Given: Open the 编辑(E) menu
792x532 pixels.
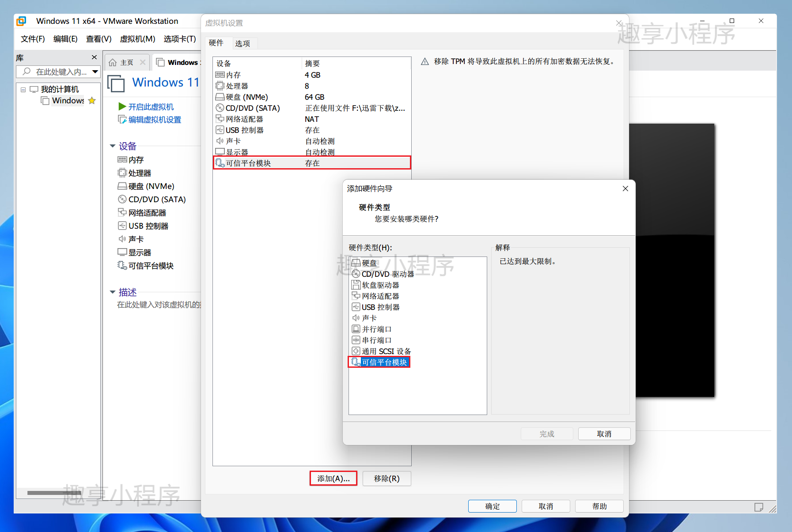Looking at the screenshot, I should (x=65, y=39).
